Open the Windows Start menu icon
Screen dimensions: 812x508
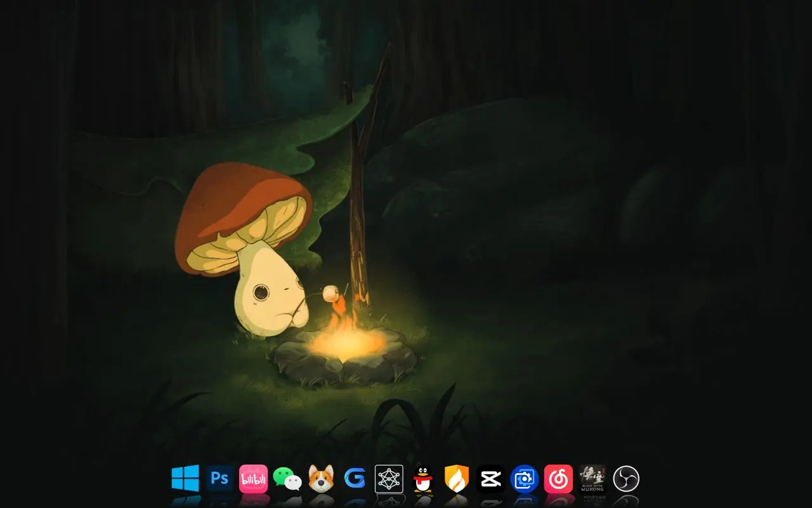coord(185,478)
